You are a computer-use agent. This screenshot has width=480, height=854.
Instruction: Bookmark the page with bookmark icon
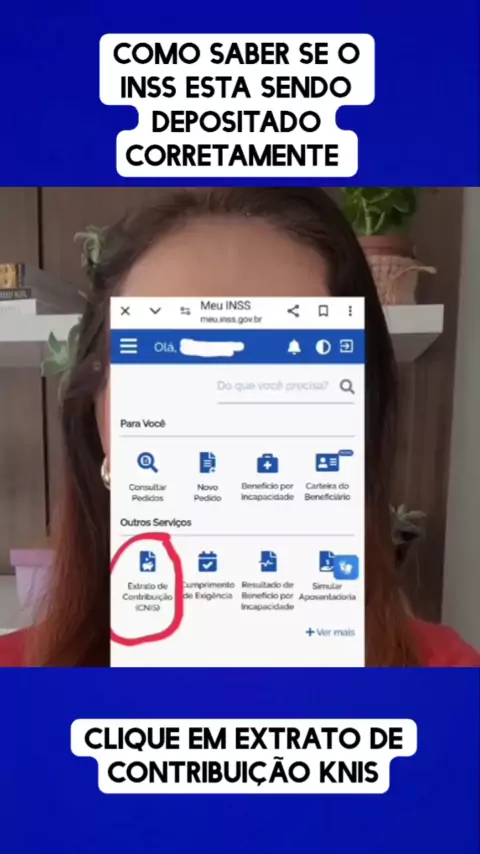323,311
